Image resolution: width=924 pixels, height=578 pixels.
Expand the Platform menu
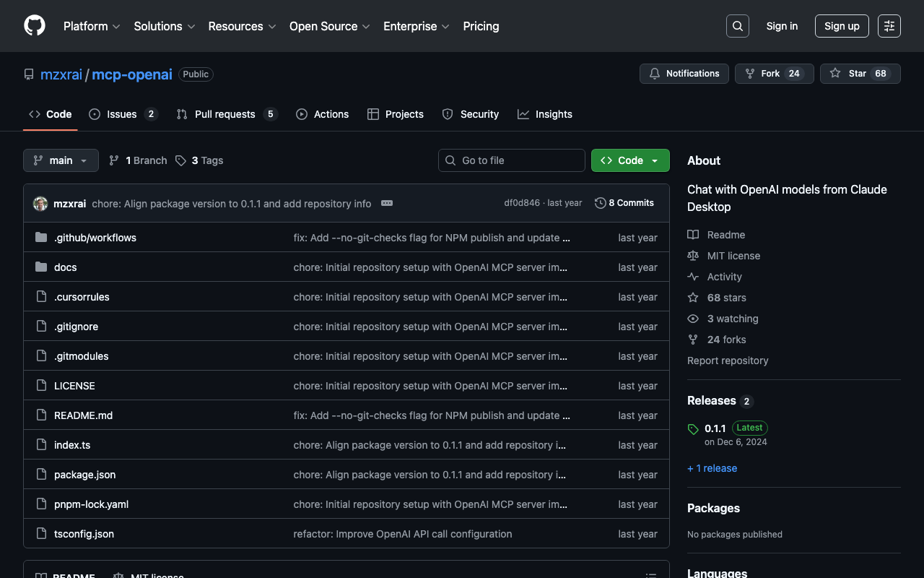(x=92, y=26)
